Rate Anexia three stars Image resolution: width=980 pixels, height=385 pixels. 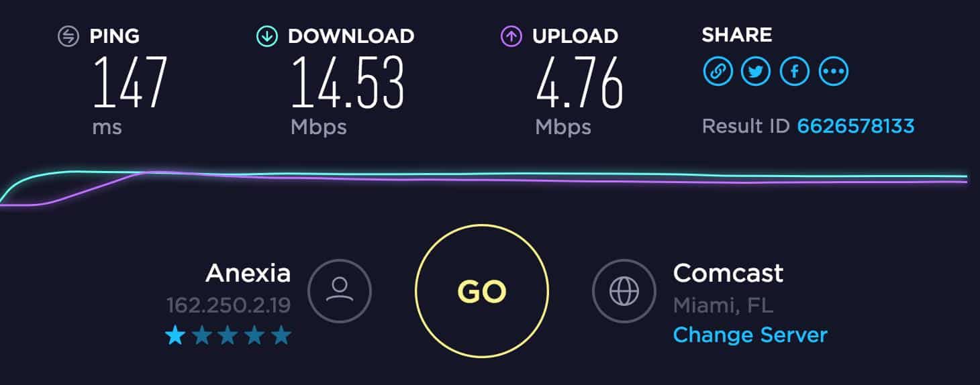(x=228, y=335)
